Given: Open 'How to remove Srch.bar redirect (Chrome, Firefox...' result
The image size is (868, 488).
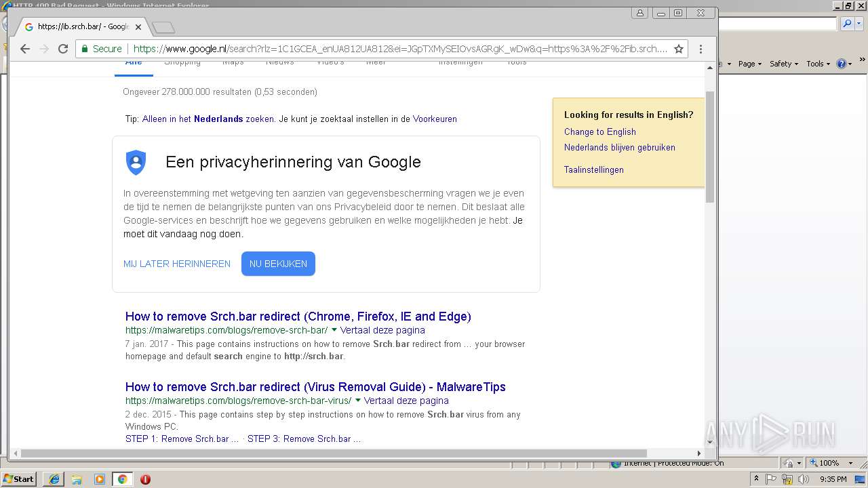Looking at the screenshot, I should pos(298,317).
